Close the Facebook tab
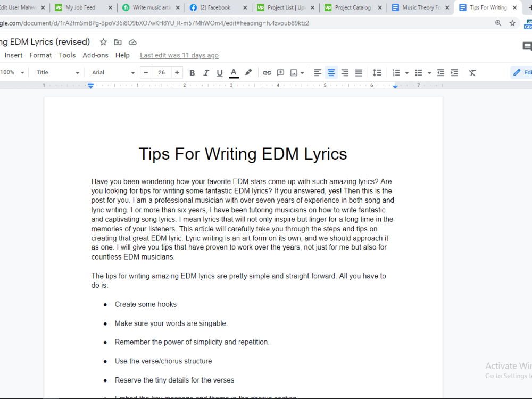The image size is (532, 399). tap(245, 7)
